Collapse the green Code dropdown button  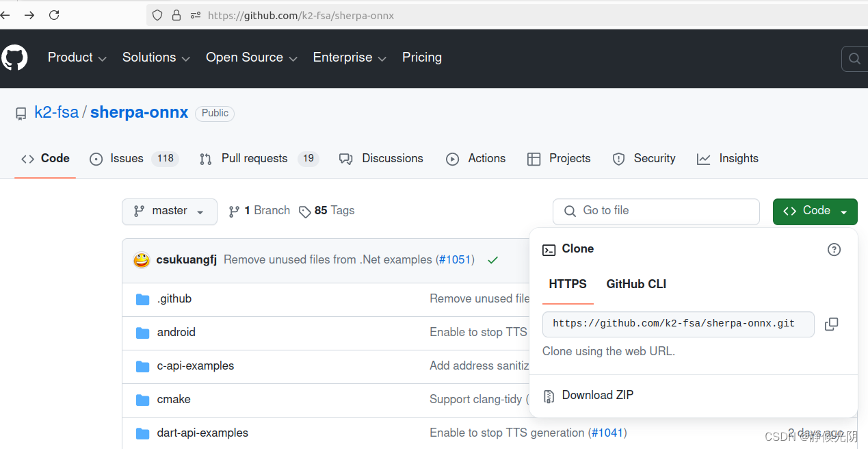815,211
